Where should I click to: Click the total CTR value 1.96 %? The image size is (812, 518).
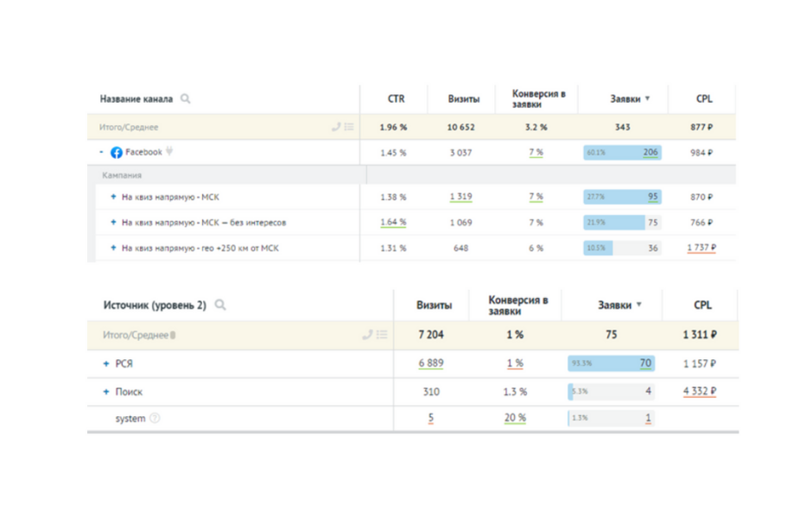click(x=393, y=127)
